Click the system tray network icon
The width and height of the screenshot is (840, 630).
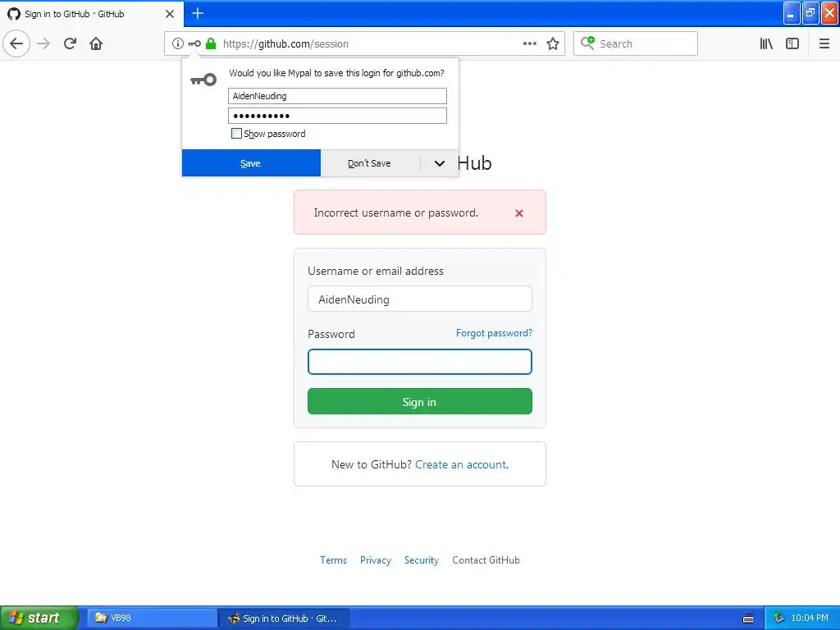779,619
